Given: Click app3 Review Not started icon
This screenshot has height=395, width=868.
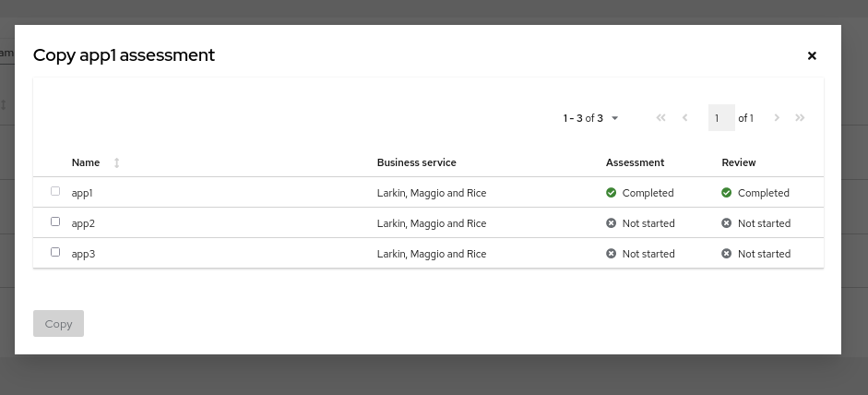Looking at the screenshot, I should pyautogui.click(x=726, y=254).
